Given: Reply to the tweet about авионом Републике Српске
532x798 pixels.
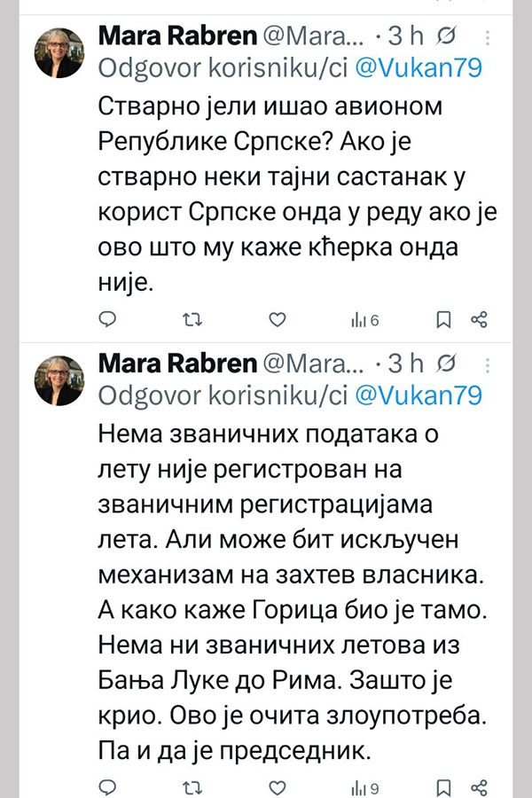Looking at the screenshot, I should point(106,319).
